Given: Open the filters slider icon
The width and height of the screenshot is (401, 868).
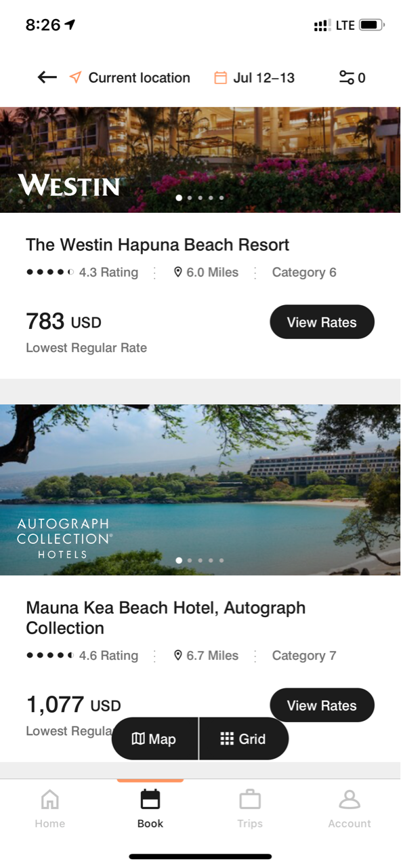Looking at the screenshot, I should [x=346, y=77].
